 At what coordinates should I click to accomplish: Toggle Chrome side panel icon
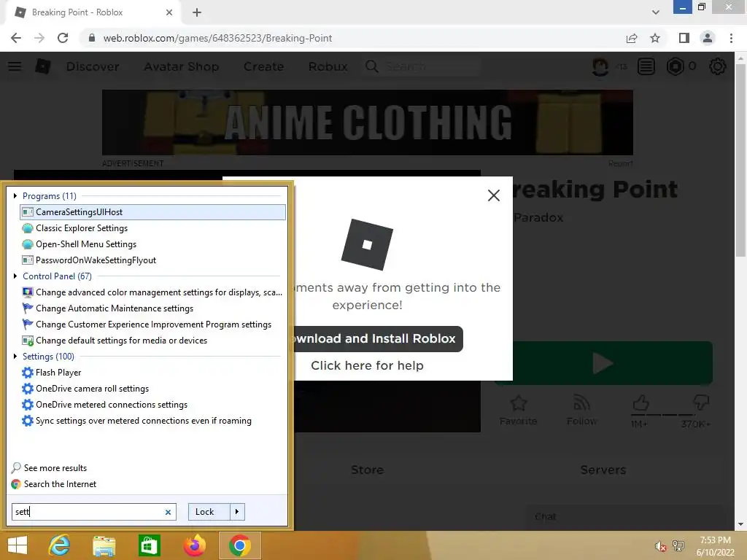[x=684, y=38]
